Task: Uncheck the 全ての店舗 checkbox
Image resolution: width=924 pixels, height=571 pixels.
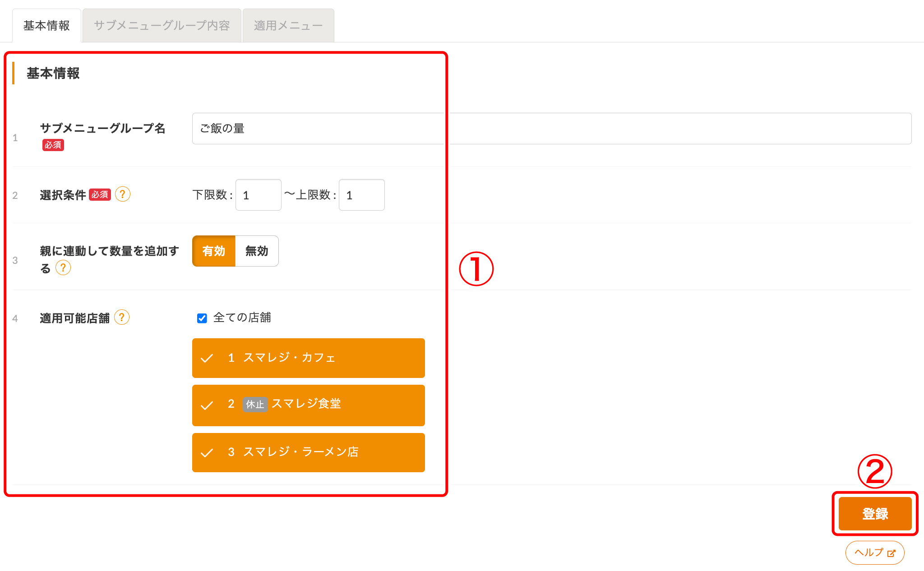Action: tap(202, 318)
